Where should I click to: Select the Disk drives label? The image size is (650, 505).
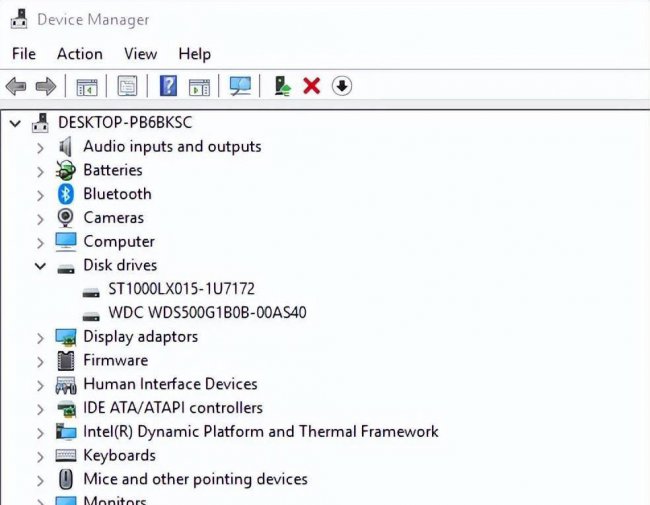120,265
